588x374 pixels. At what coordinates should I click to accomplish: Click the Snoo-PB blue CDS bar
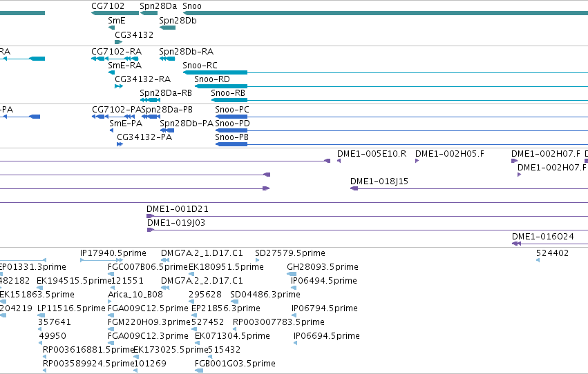pos(231,144)
